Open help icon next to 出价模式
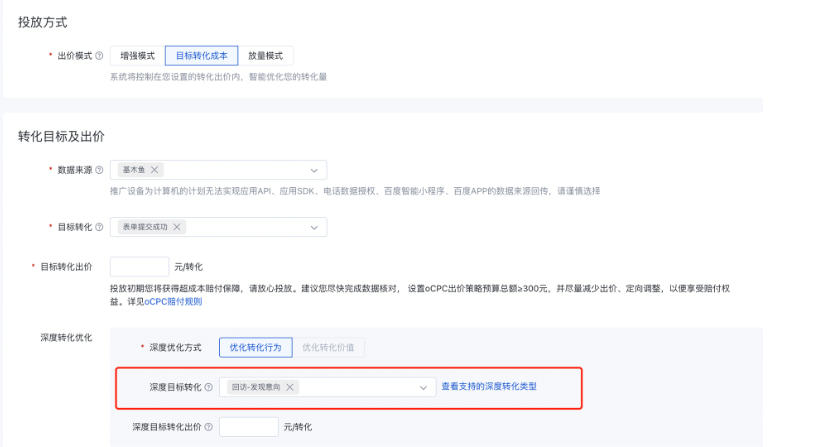 coord(99,55)
